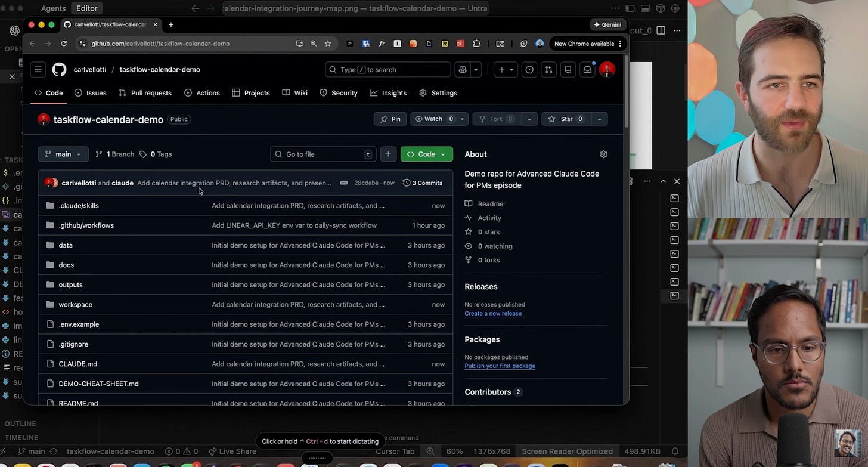Open Cursor notifications bell icon
This screenshot has height=467, width=868.
[675, 451]
